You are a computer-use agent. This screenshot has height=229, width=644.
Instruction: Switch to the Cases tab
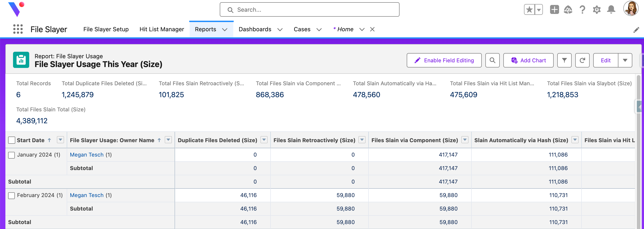tap(302, 29)
